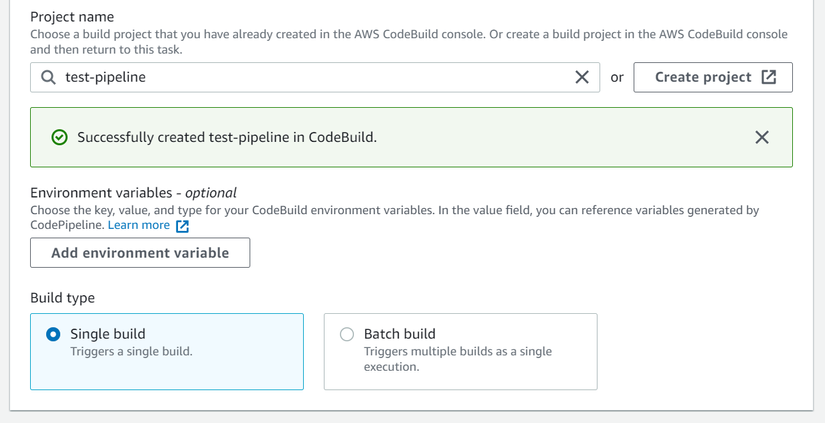Select the Batch build radio button

coord(347,334)
